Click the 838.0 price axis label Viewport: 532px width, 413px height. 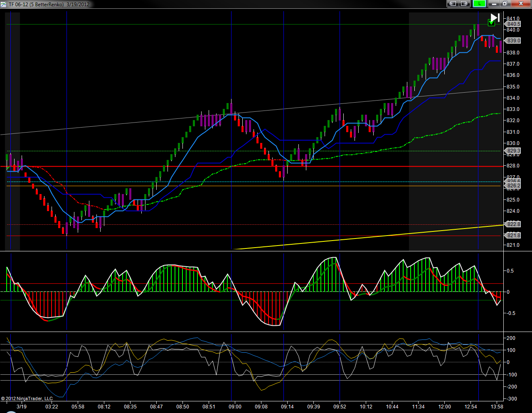[x=513, y=53]
